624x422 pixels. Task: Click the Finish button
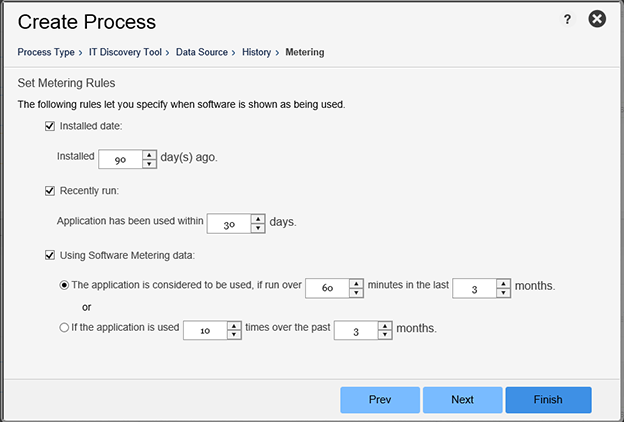click(548, 400)
